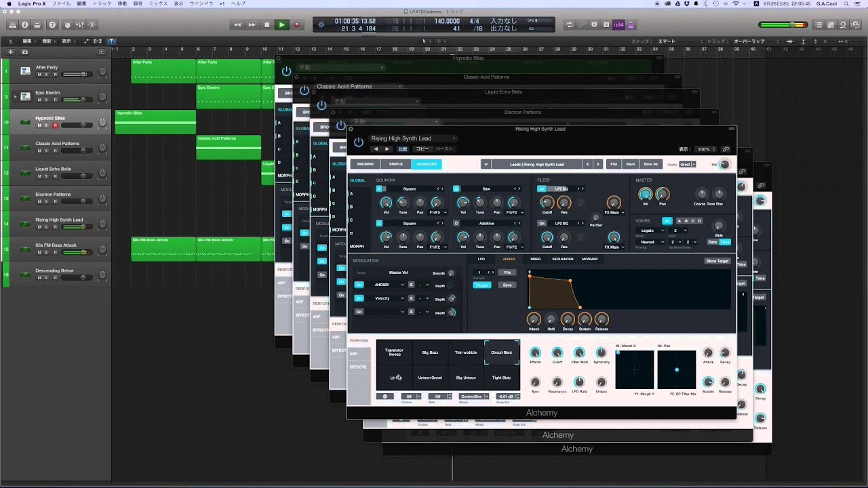Click the AHDSR Attack knob
Image resolution: width=868 pixels, height=488 pixels.
pyautogui.click(x=534, y=319)
